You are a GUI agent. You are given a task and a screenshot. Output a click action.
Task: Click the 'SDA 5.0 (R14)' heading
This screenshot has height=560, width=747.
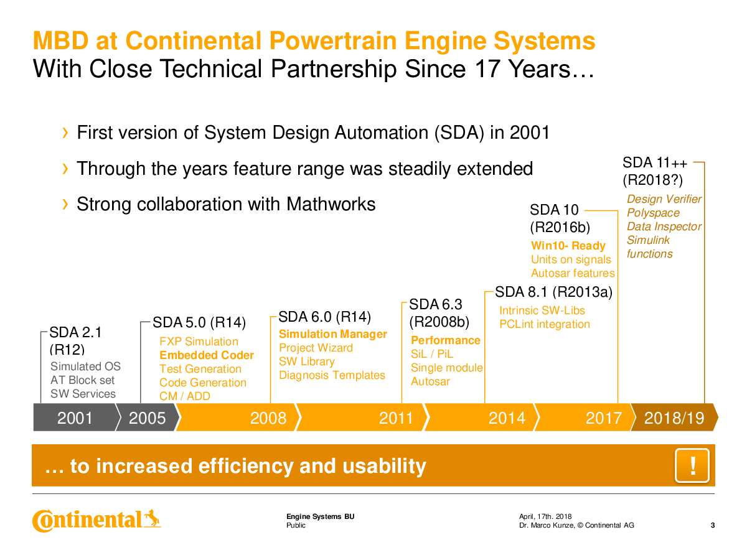pos(199,323)
